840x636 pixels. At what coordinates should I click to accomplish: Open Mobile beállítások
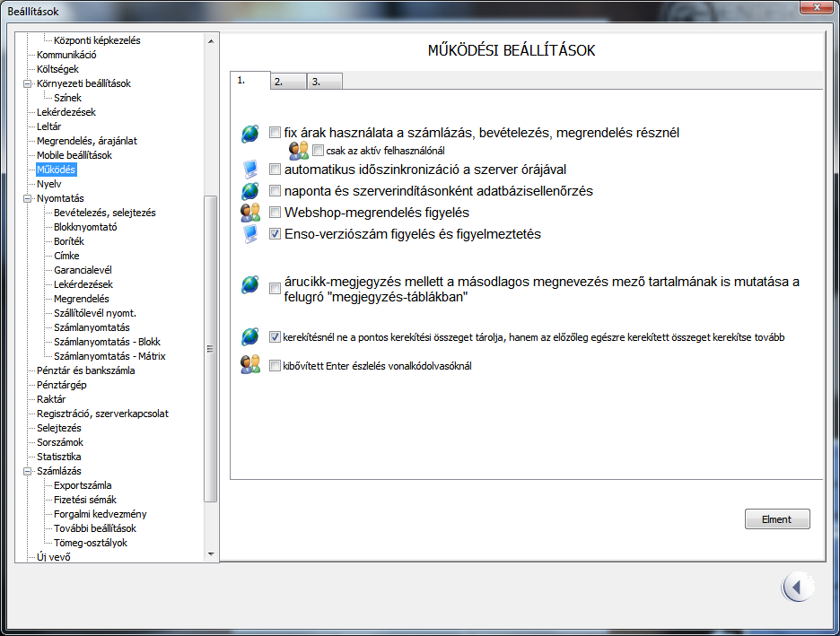coord(74,155)
